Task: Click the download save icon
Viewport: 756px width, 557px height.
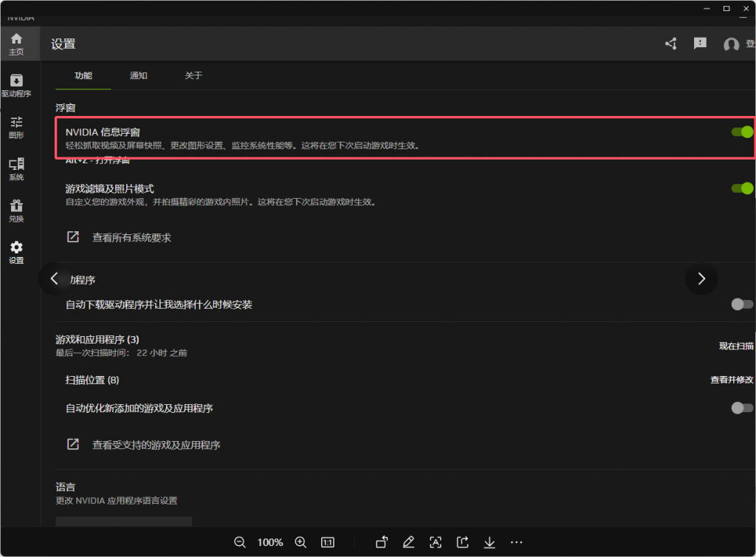Action: (x=489, y=542)
